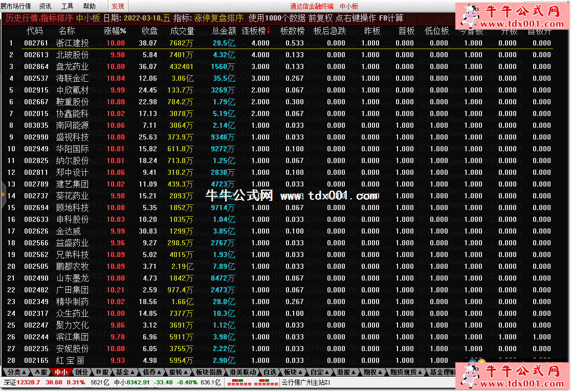Image resolution: width=572 pixels, height=392 pixels.
Task: Select the 创业 market tab
Action: (82, 372)
